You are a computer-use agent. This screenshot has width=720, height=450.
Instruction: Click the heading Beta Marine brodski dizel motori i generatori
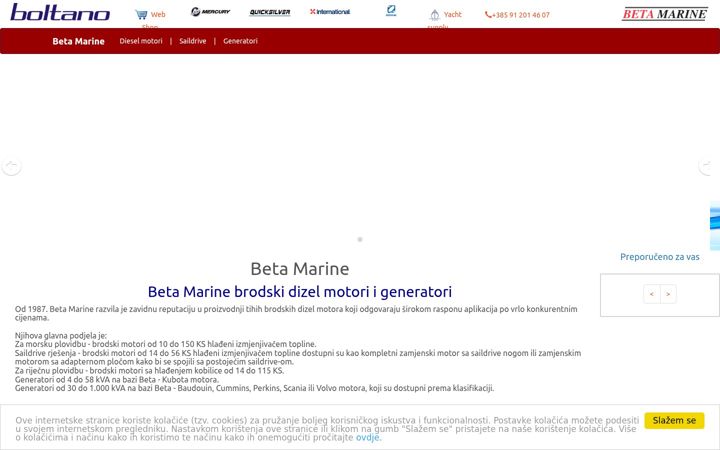[300, 292]
